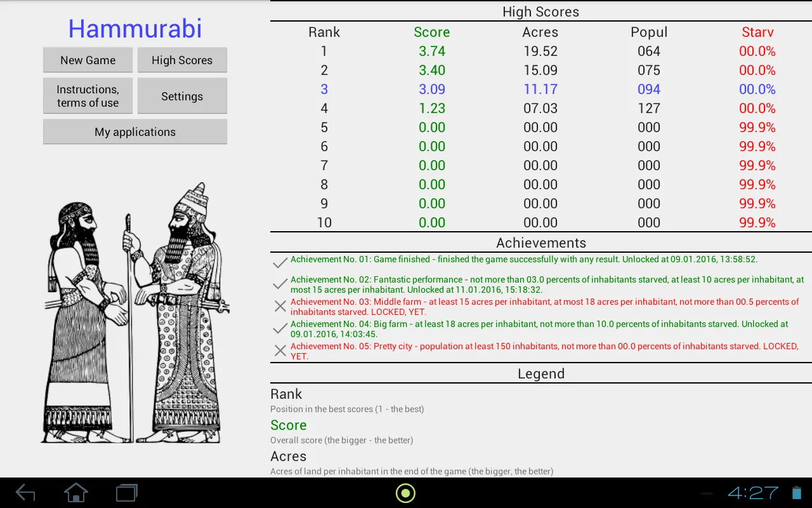Image resolution: width=812 pixels, height=508 pixels.
Task: Click population value 127
Action: point(649,109)
